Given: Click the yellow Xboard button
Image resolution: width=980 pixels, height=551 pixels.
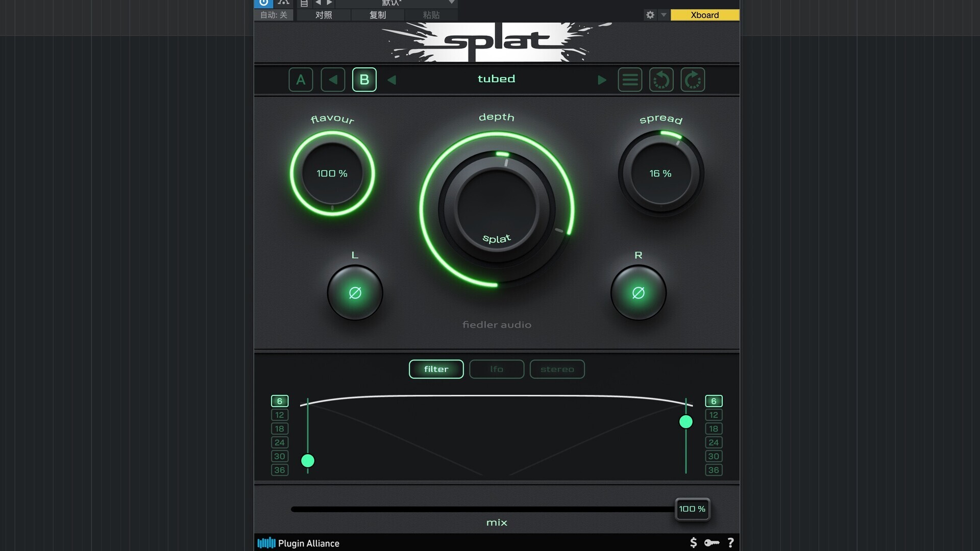Looking at the screenshot, I should click(x=705, y=15).
